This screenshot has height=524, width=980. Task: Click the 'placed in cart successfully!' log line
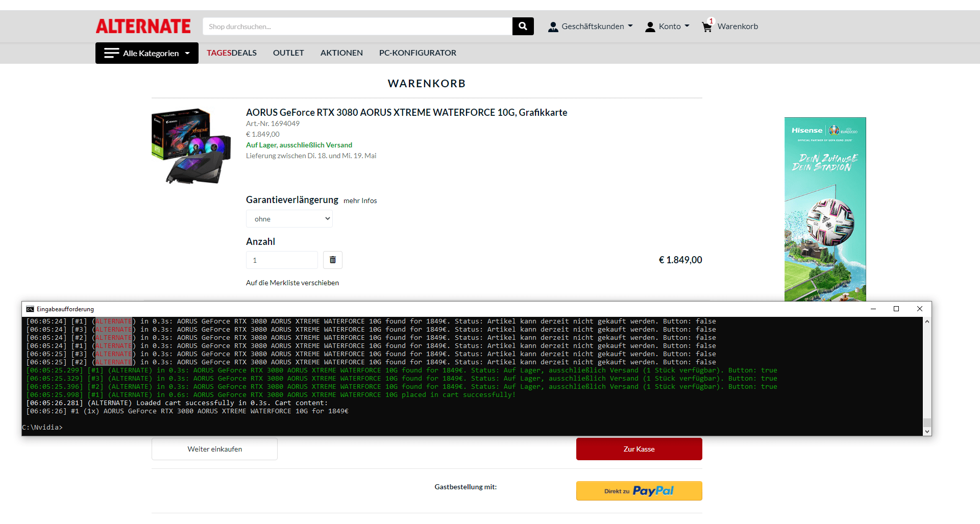271,395
